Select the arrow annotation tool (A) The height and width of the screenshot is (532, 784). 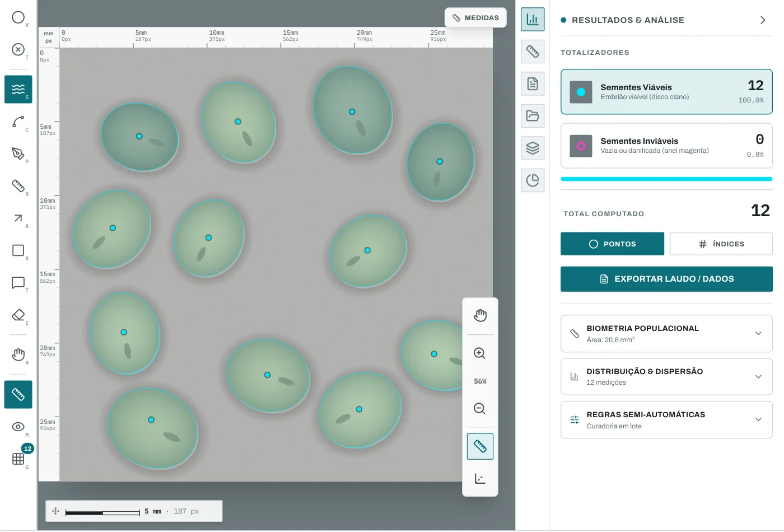point(18,218)
